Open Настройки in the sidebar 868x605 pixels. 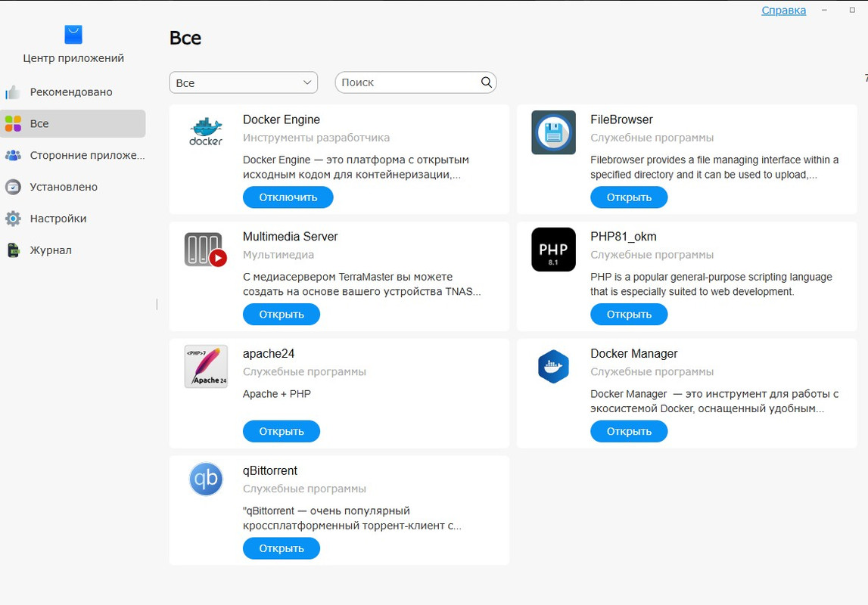point(73,219)
